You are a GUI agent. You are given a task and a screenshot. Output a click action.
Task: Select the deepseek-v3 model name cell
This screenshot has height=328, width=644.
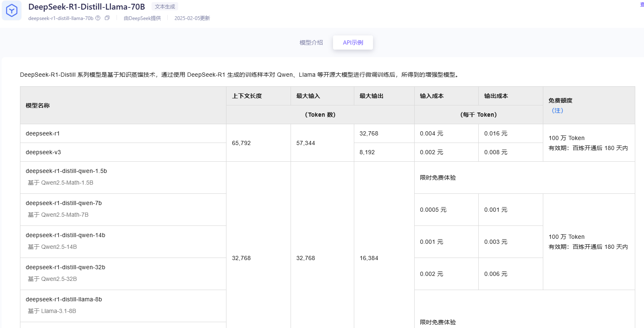pos(123,152)
